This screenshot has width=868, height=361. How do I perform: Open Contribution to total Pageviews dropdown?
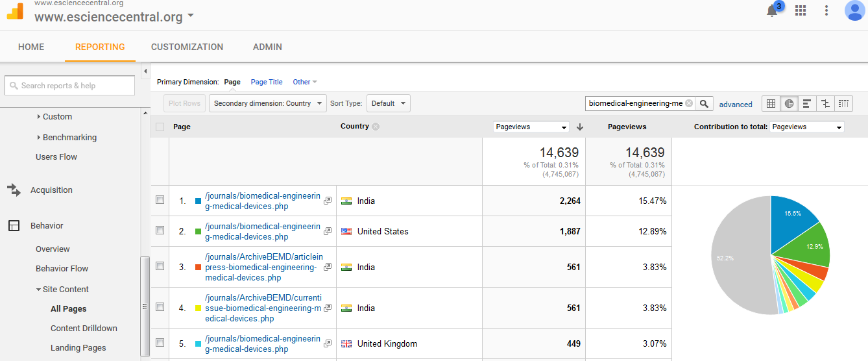click(807, 127)
